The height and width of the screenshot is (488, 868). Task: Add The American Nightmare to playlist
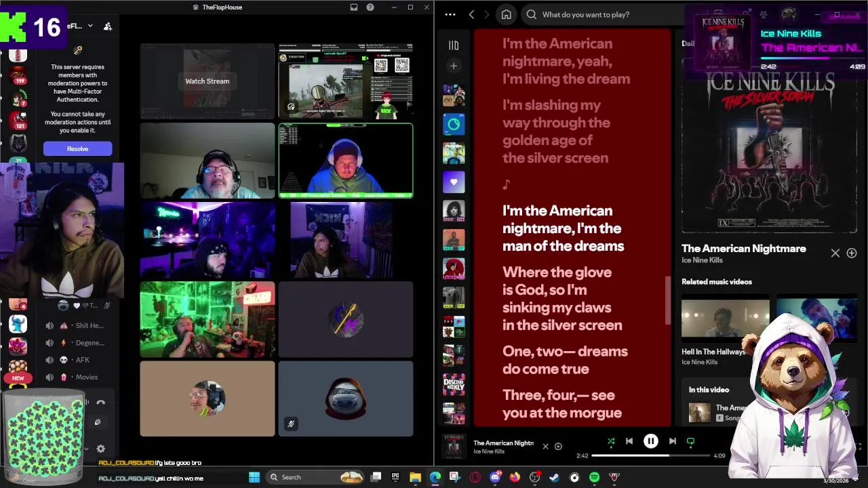[x=852, y=253]
